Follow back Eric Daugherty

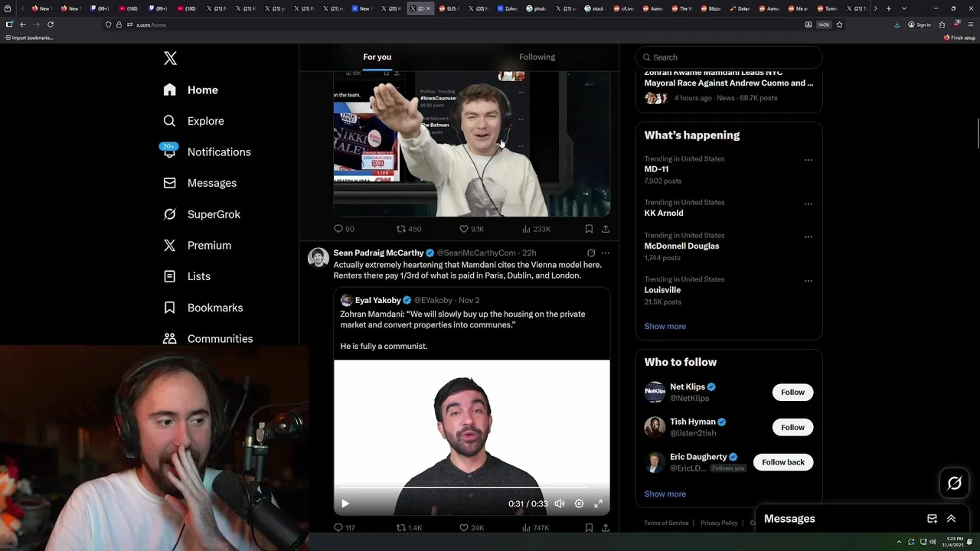(783, 462)
